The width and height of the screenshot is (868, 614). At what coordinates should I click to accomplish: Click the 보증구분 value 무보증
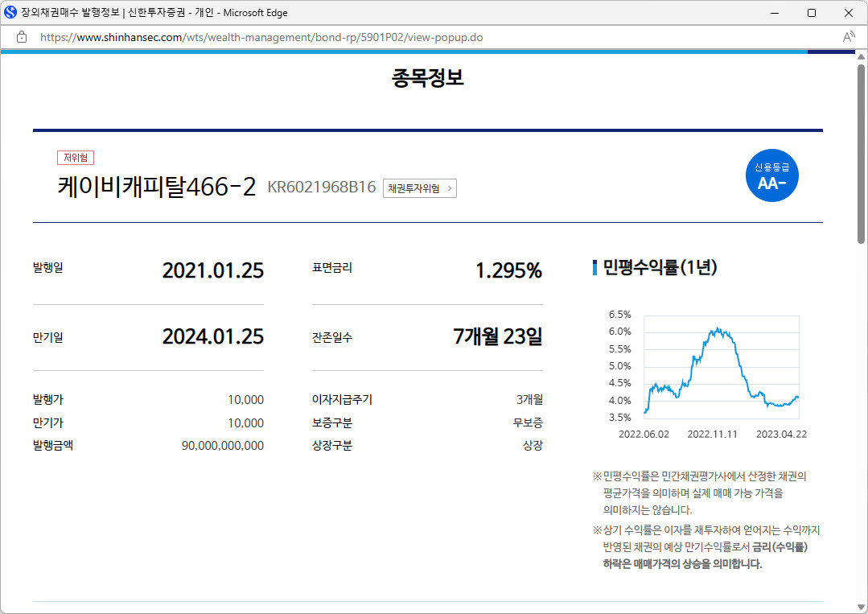point(528,423)
